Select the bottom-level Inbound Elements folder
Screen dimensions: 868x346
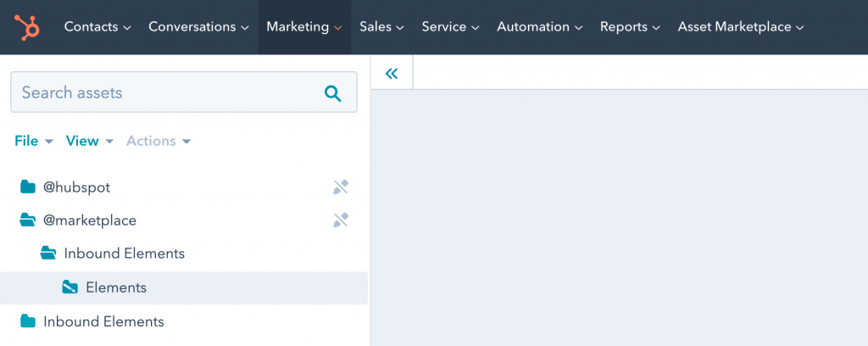[103, 321]
